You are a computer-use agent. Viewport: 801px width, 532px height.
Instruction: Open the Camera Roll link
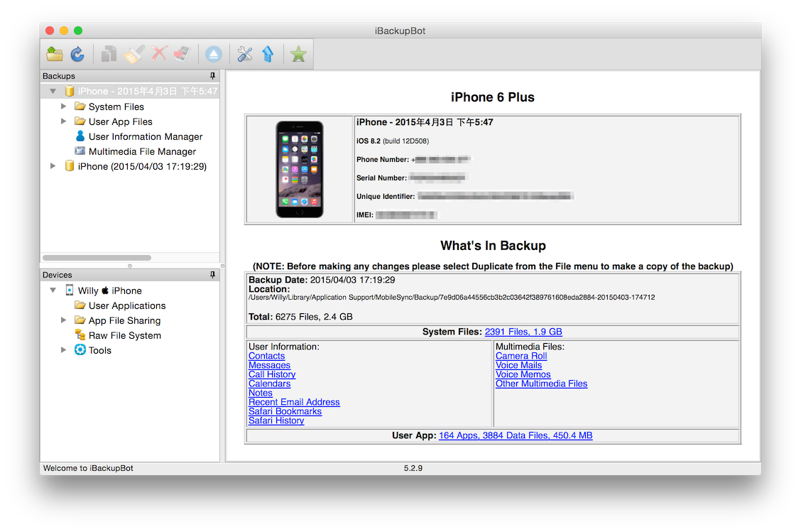pos(521,356)
